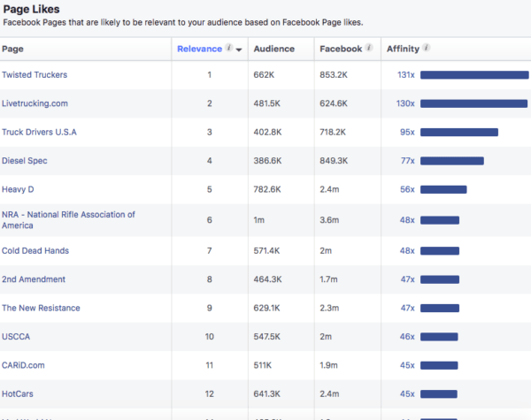The height and width of the screenshot is (420, 531).
Task: Click audience value 662K
Action: click(264, 75)
